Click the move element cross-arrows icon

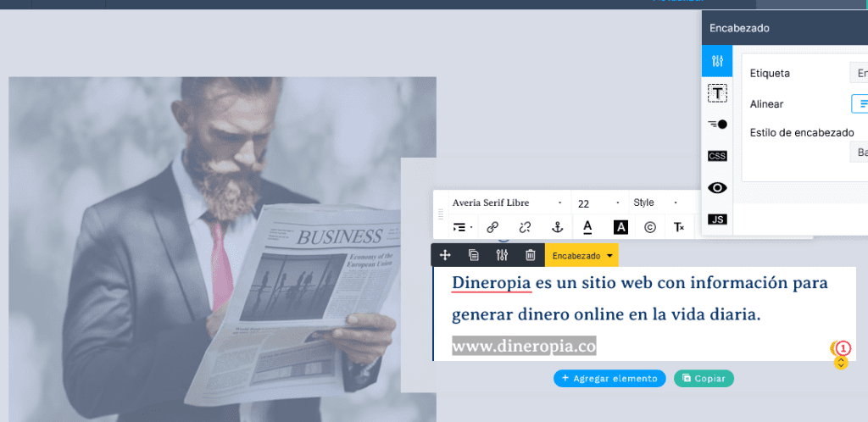pyautogui.click(x=445, y=255)
